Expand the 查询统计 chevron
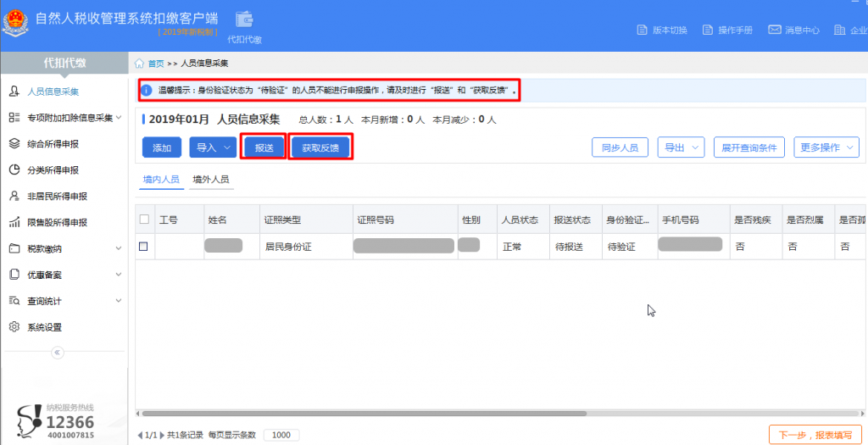 point(119,301)
